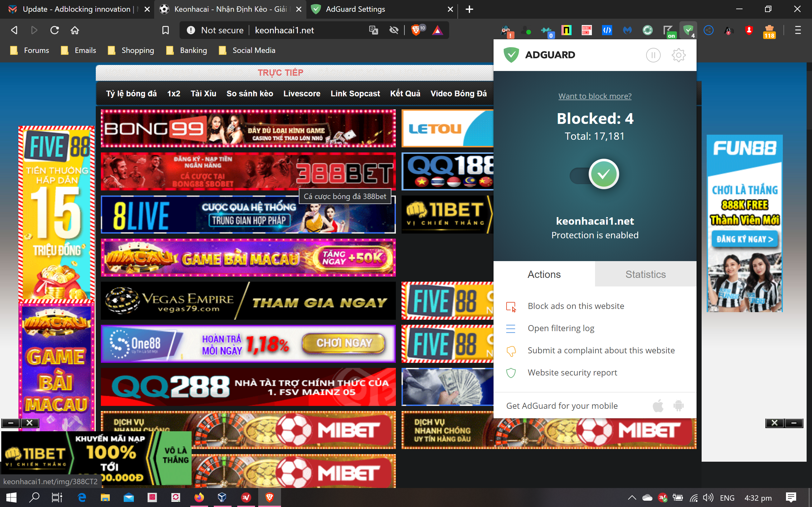This screenshot has width=812, height=507.
Task: Open AdGuard settings gear icon
Action: tap(678, 55)
